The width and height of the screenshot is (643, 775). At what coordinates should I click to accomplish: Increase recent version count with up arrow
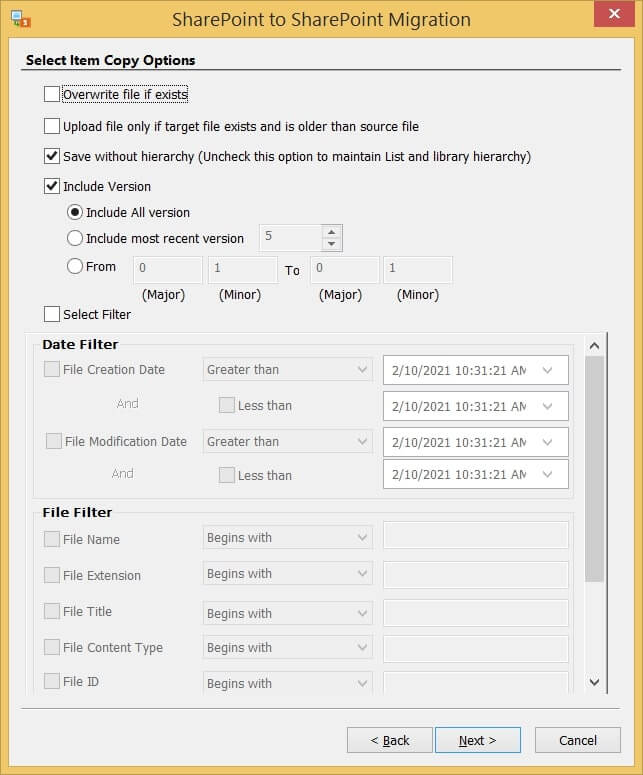[332, 231]
